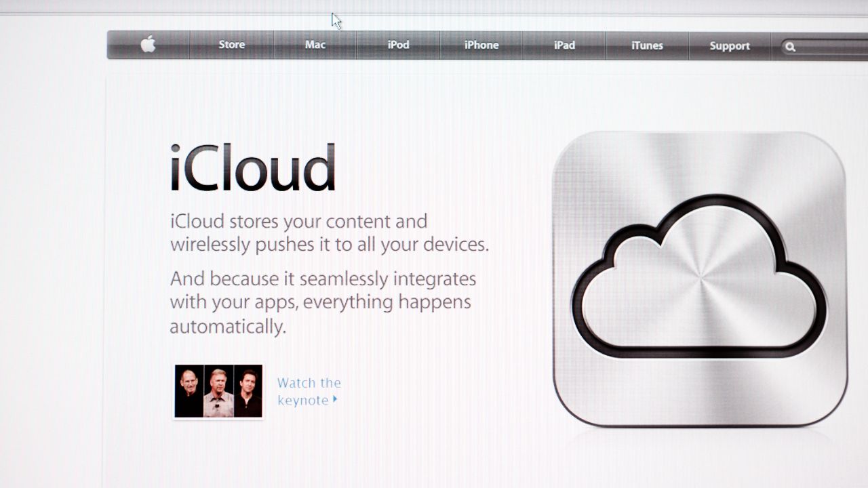Open the iTunes section

647,45
